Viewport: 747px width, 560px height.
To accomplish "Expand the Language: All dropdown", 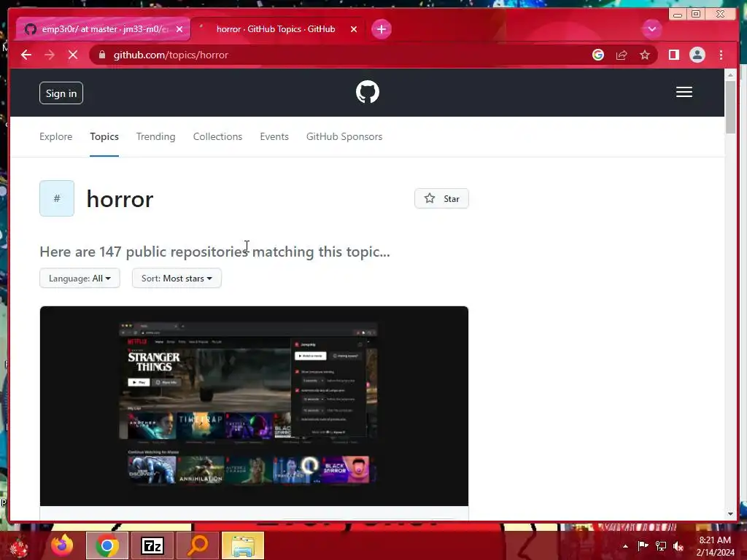I will (80, 278).
